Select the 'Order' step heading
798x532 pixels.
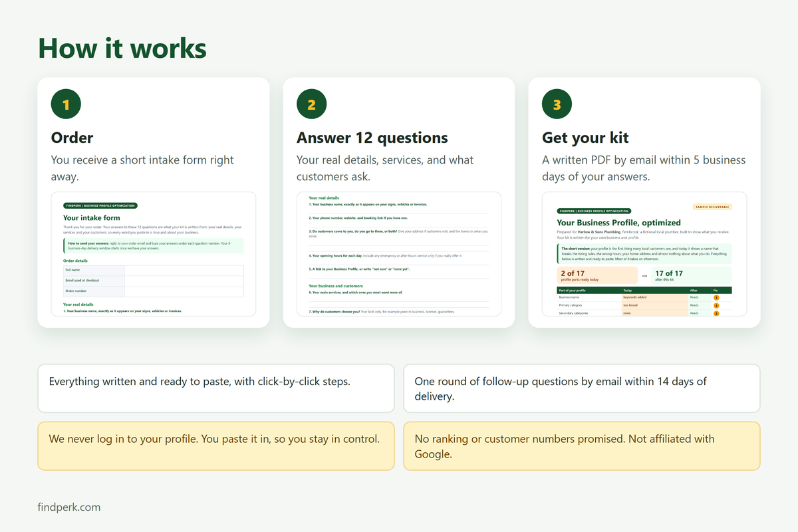pos(72,138)
